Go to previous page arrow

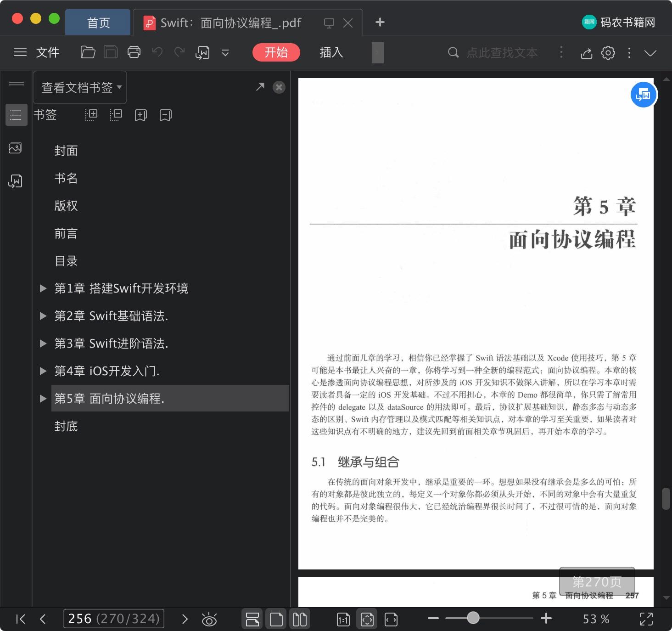pyautogui.click(x=43, y=619)
